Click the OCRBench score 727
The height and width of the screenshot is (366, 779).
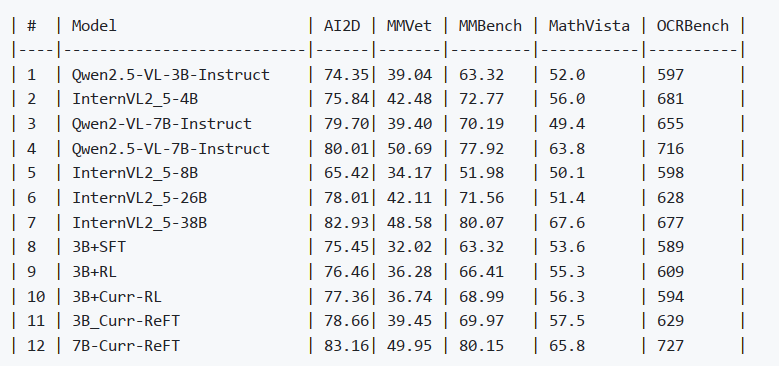(x=671, y=346)
